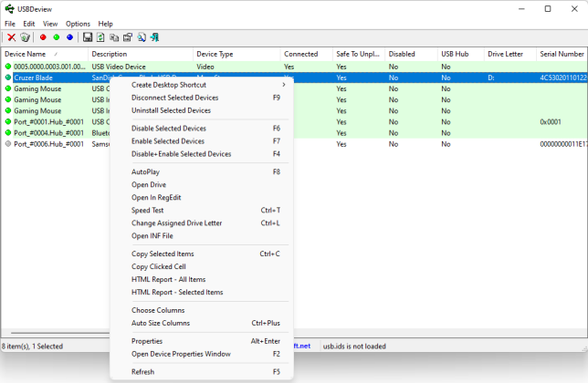588x383 pixels.
Task: Click the exit door toolbar icon
Action: tap(155, 37)
